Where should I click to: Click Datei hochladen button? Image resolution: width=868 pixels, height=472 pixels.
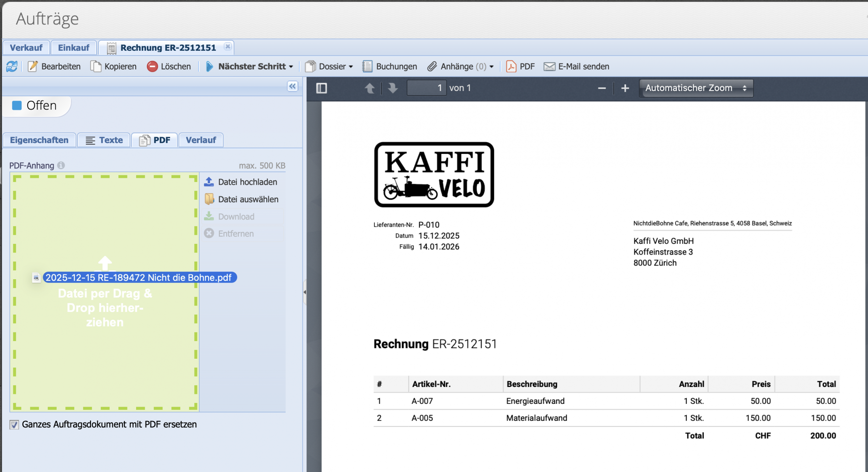coord(247,182)
